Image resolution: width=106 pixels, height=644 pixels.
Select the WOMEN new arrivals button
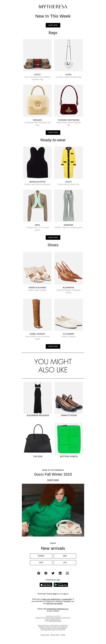(41, 556)
